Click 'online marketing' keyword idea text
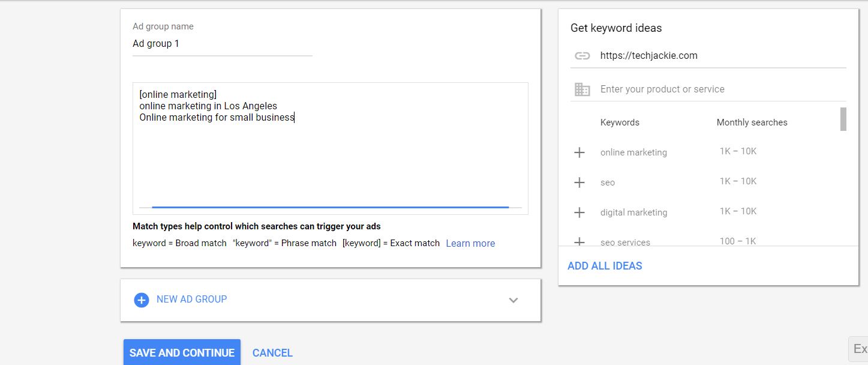Viewport: 868px width, 365px height. (633, 152)
